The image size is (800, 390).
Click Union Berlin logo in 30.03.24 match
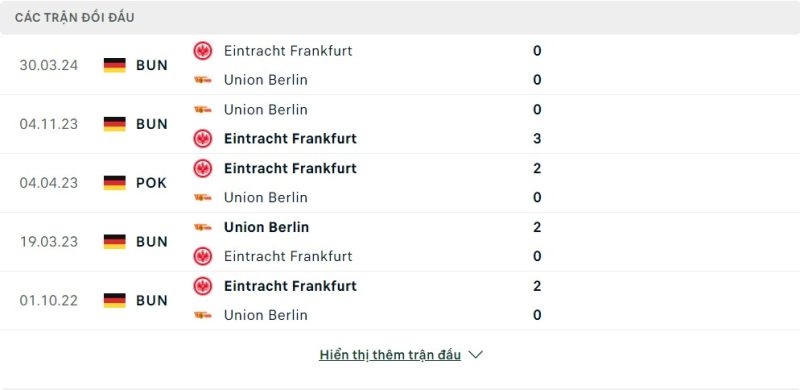(203, 80)
